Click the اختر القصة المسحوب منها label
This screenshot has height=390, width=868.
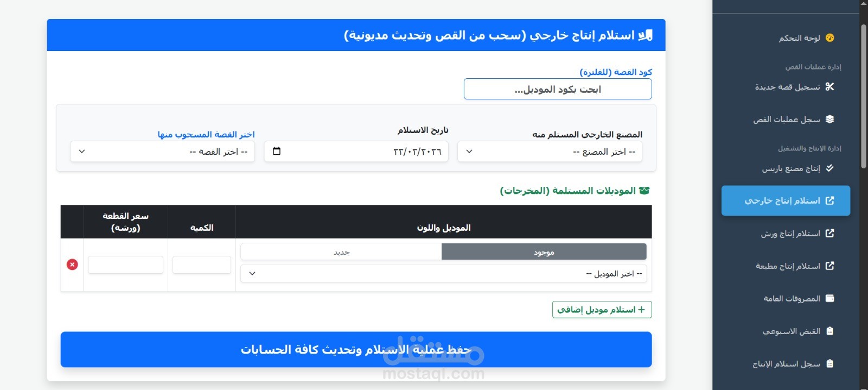pos(206,134)
